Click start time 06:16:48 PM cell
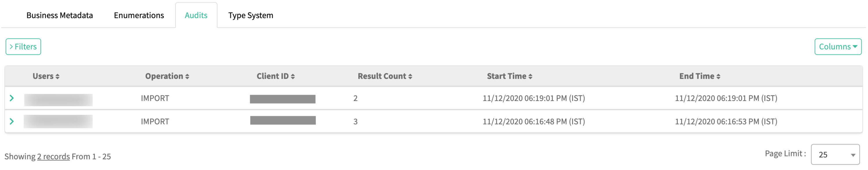Screen dimensions: 868x170 (x=534, y=122)
